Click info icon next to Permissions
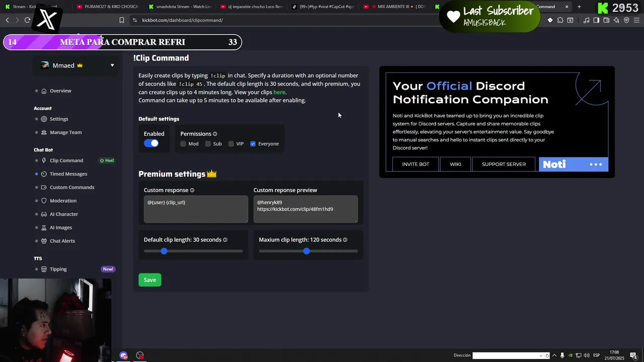This screenshot has height=362, width=644. click(215, 134)
